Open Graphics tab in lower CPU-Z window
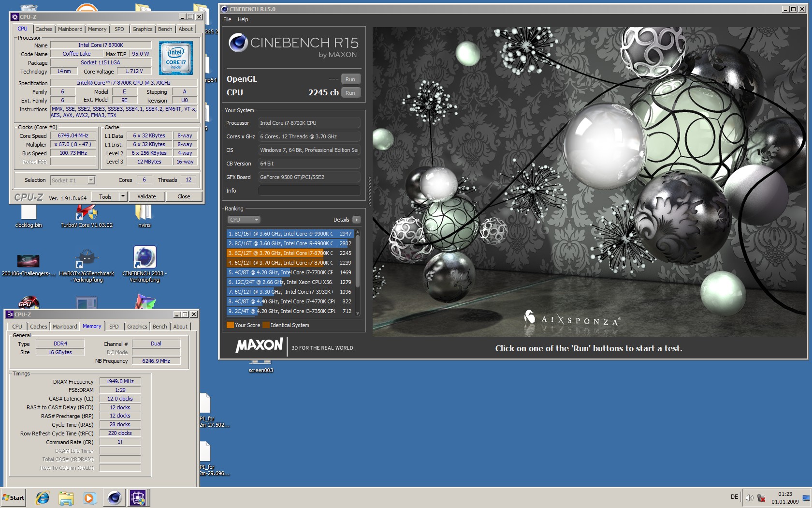Image resolution: width=812 pixels, height=508 pixels. 137,327
